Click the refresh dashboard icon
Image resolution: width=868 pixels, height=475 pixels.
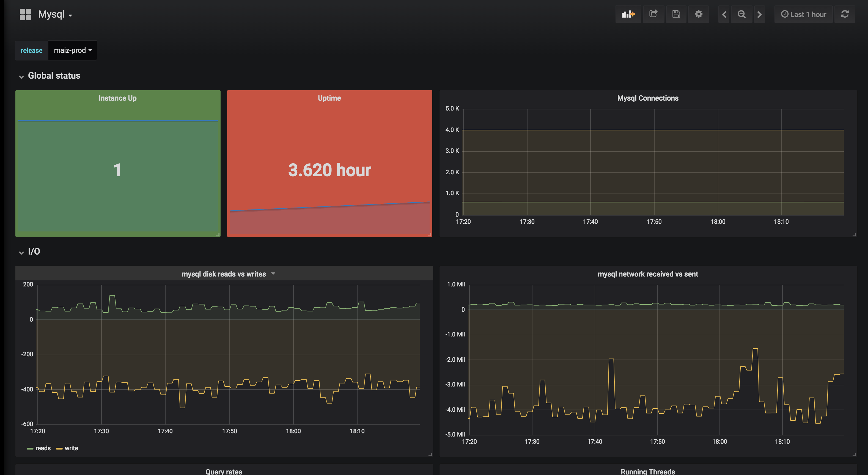(844, 14)
